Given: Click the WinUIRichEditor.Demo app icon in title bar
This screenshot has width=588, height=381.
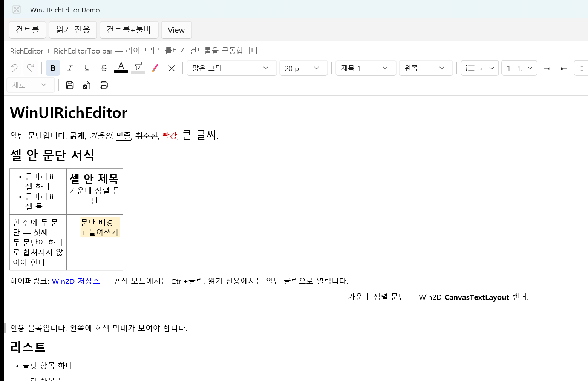Looking at the screenshot, I should point(17,10).
